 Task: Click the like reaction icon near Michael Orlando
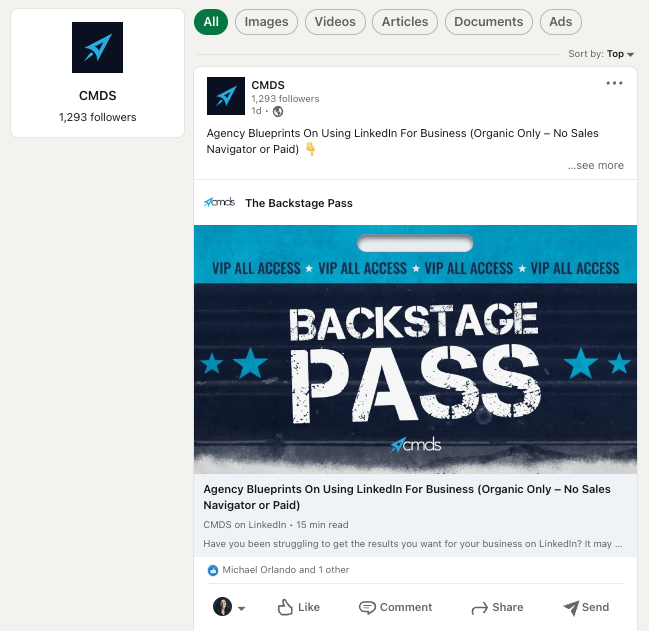tap(213, 570)
